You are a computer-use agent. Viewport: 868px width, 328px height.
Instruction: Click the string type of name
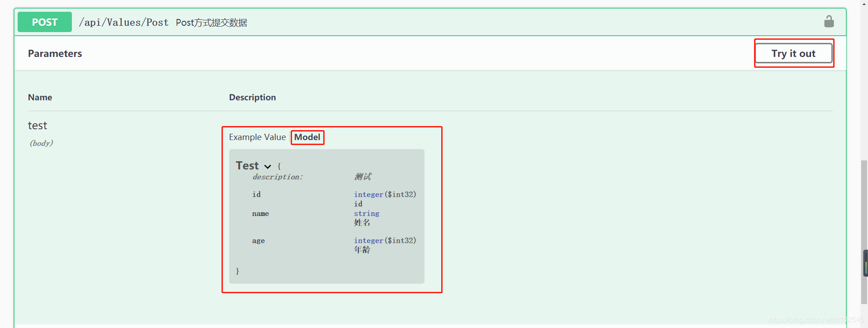click(367, 213)
